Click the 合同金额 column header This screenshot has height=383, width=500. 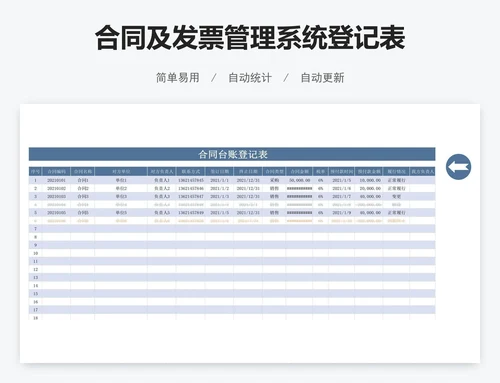299,172
